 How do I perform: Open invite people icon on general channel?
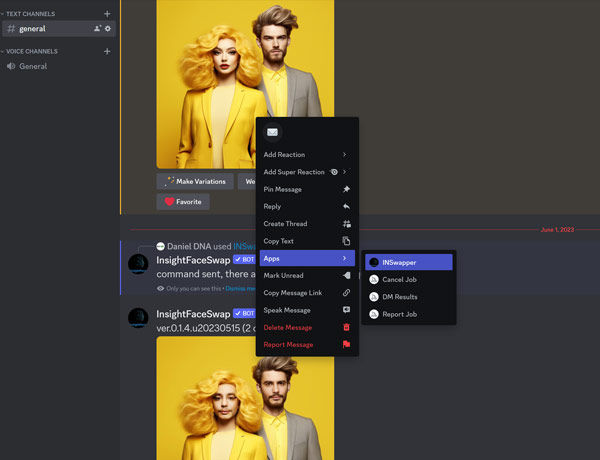(x=98, y=28)
